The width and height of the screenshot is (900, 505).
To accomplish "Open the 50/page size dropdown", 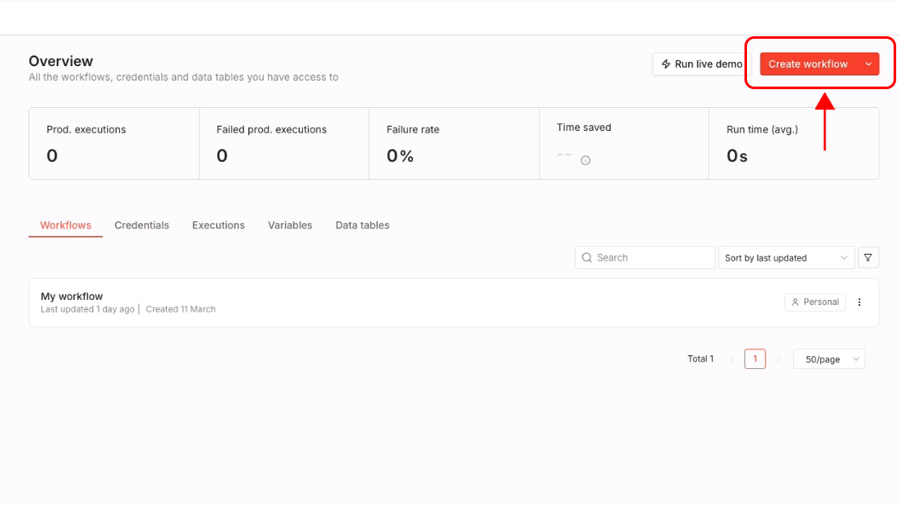I will [x=829, y=359].
